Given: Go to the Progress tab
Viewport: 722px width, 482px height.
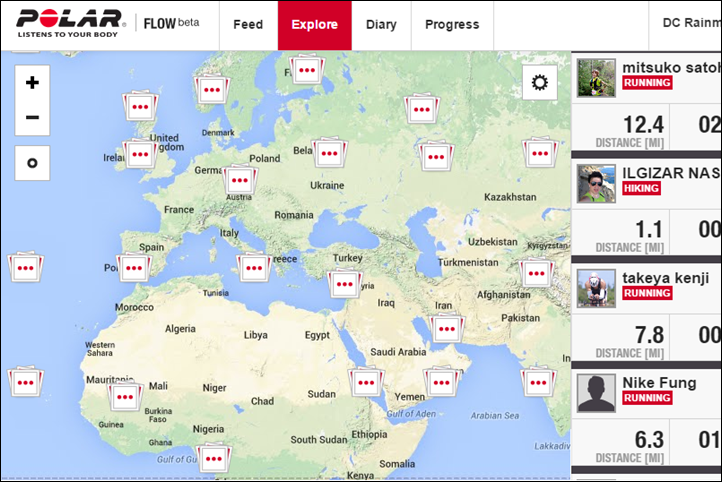Looking at the screenshot, I should pos(452,25).
